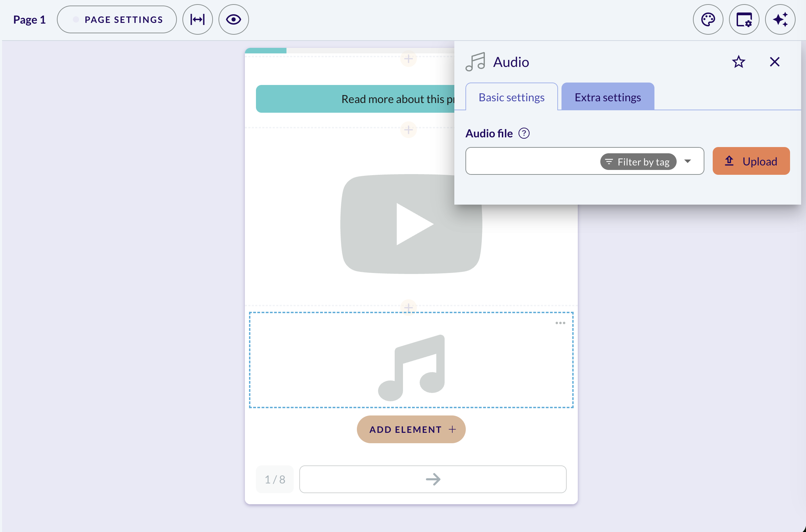The width and height of the screenshot is (806, 532).
Task: Expand the audio file dropdown arrow
Action: pos(688,161)
